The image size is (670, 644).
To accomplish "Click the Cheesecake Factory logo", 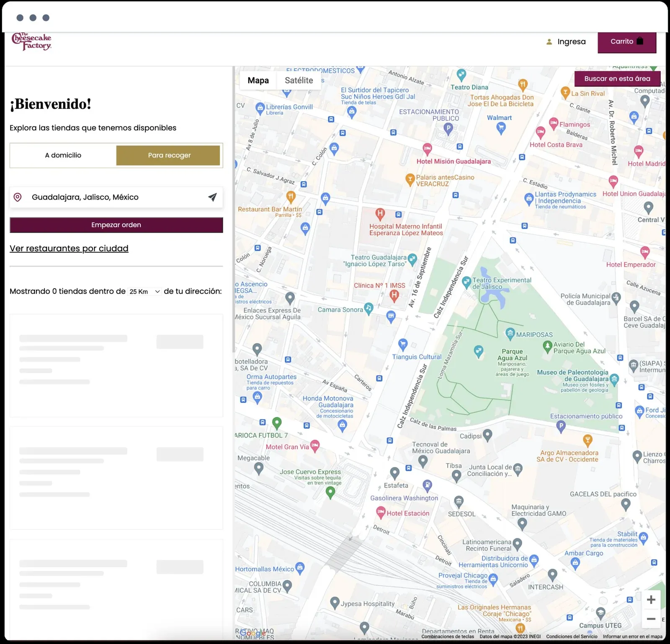I will (x=32, y=41).
